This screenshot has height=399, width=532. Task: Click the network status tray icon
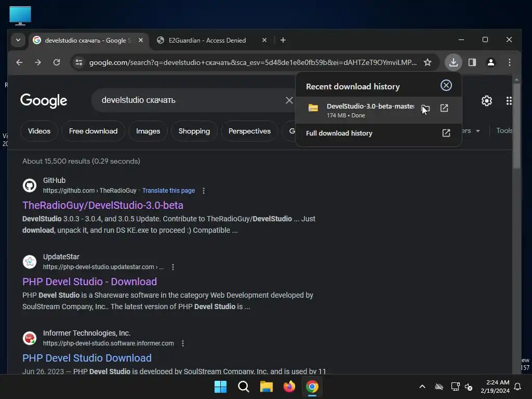(x=455, y=387)
